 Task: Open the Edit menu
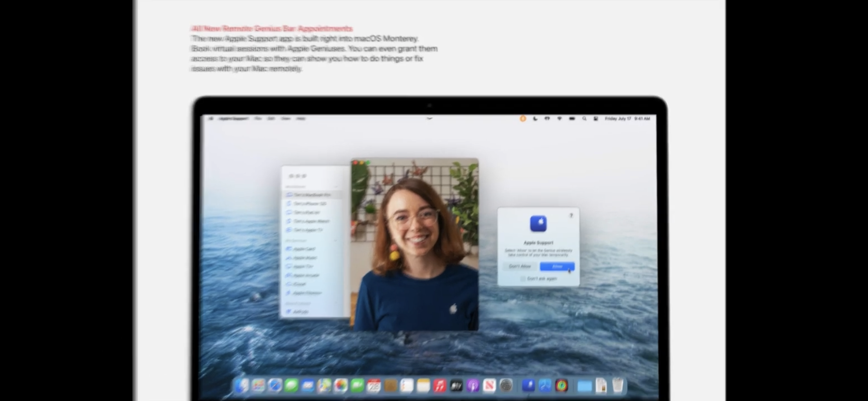click(x=271, y=119)
